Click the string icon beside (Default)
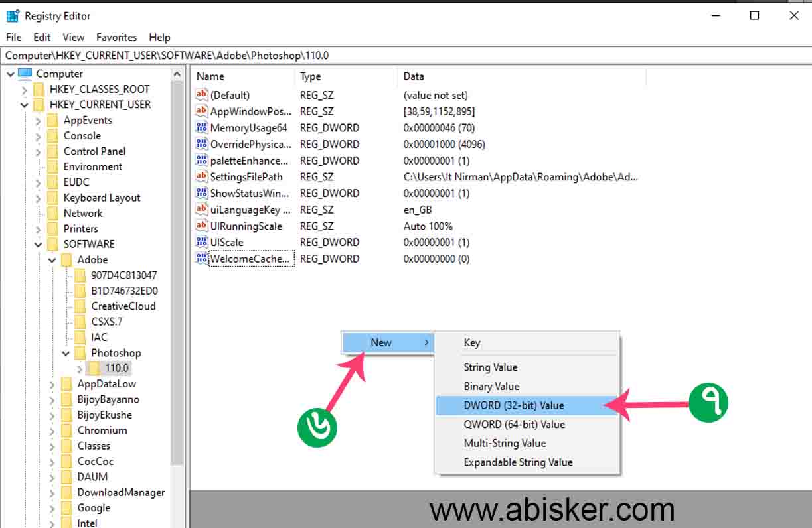This screenshot has width=812, height=528. (202, 95)
